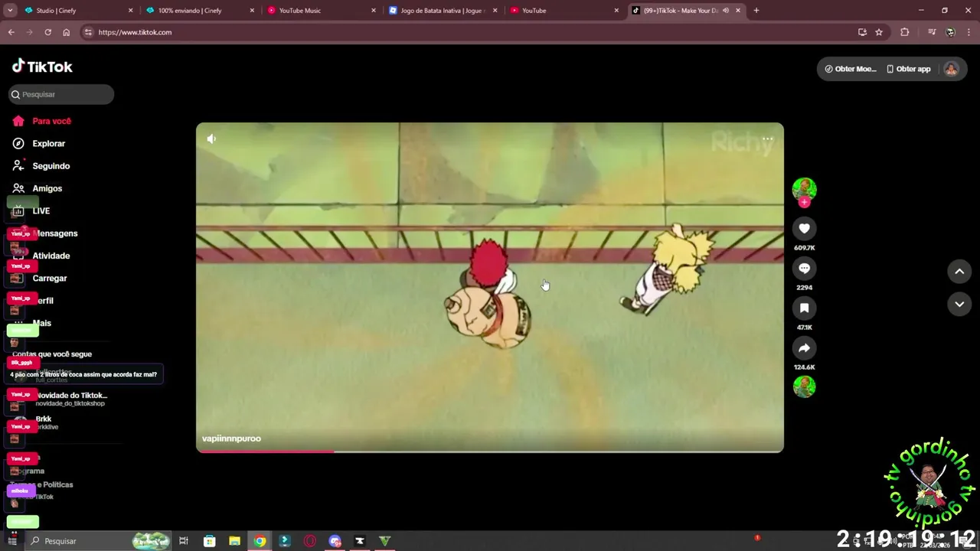Save the video with the bookmark icon

[x=804, y=308]
